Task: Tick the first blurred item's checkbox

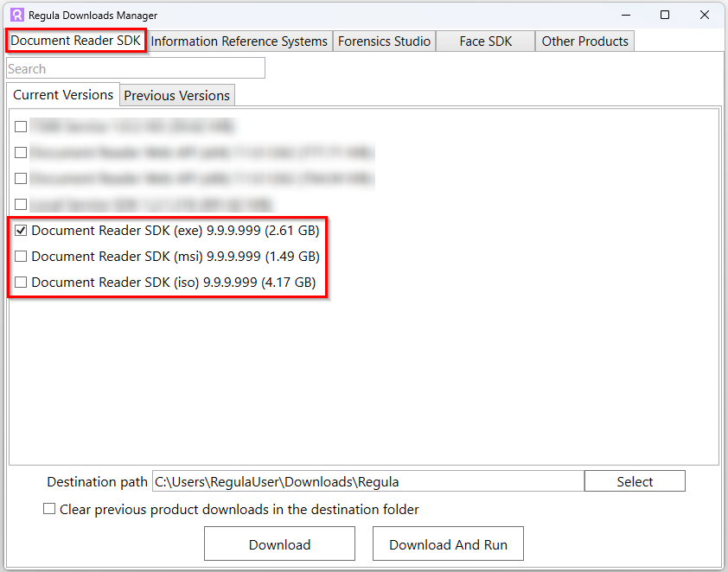Action: click(21, 126)
